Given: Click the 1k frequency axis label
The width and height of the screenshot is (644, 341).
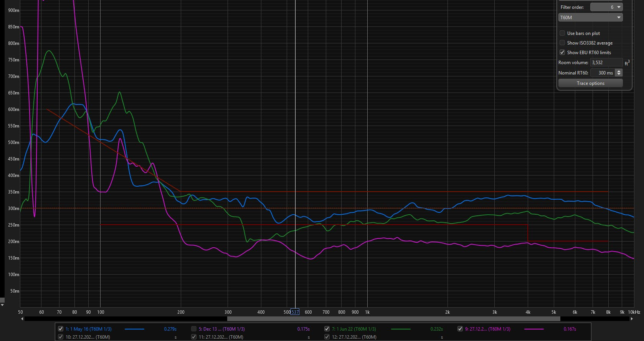Looking at the screenshot, I should 367,312.
